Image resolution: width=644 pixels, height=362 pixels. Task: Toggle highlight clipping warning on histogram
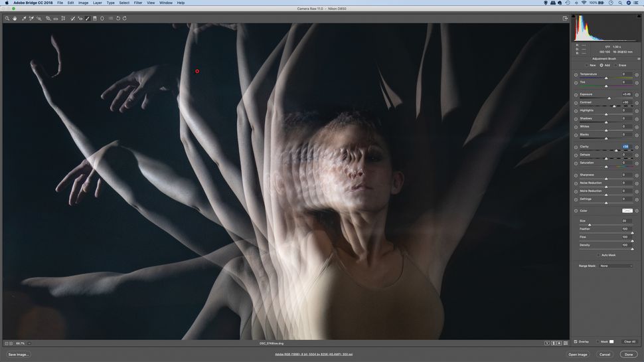pyautogui.click(x=639, y=16)
